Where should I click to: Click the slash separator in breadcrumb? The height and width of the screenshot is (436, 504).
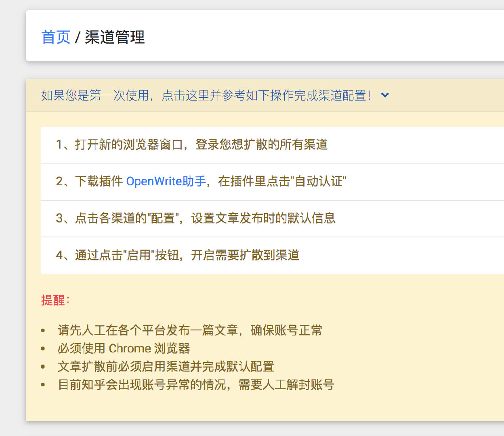[78, 37]
